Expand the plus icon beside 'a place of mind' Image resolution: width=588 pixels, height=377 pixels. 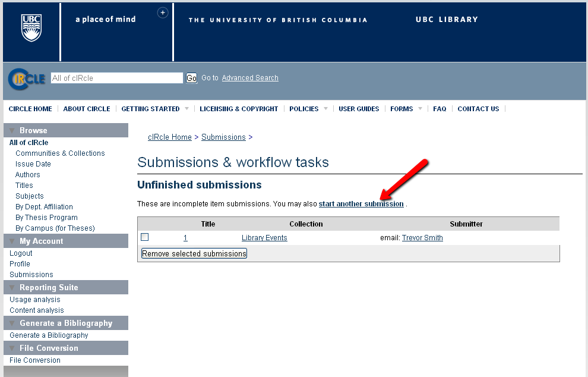point(163,12)
